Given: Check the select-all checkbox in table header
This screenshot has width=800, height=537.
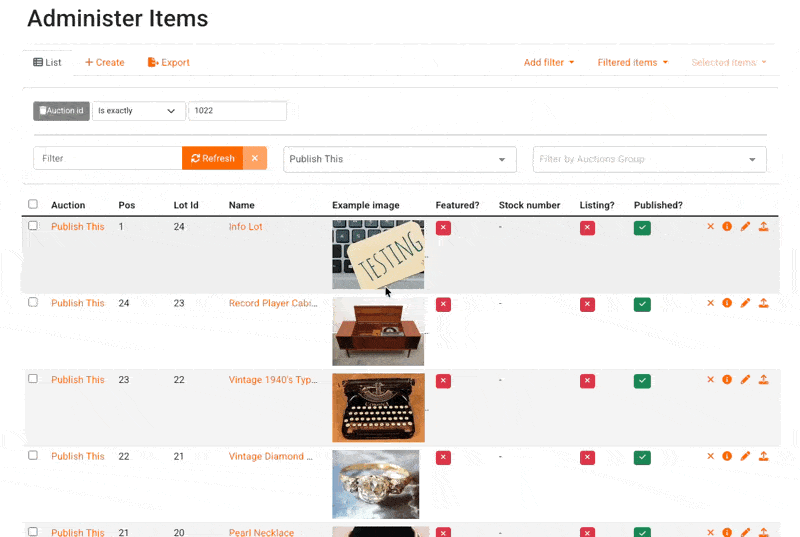Looking at the screenshot, I should 33,204.
